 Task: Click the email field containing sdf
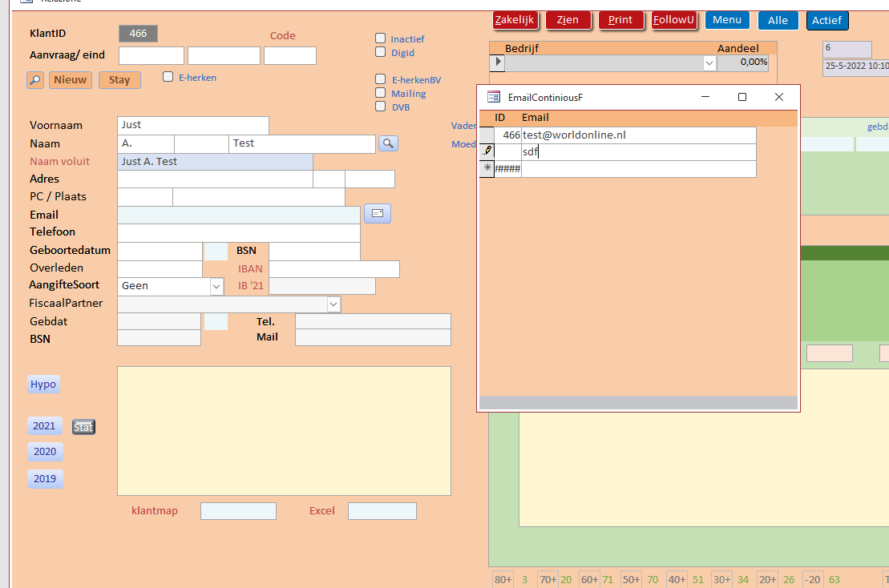[638, 152]
